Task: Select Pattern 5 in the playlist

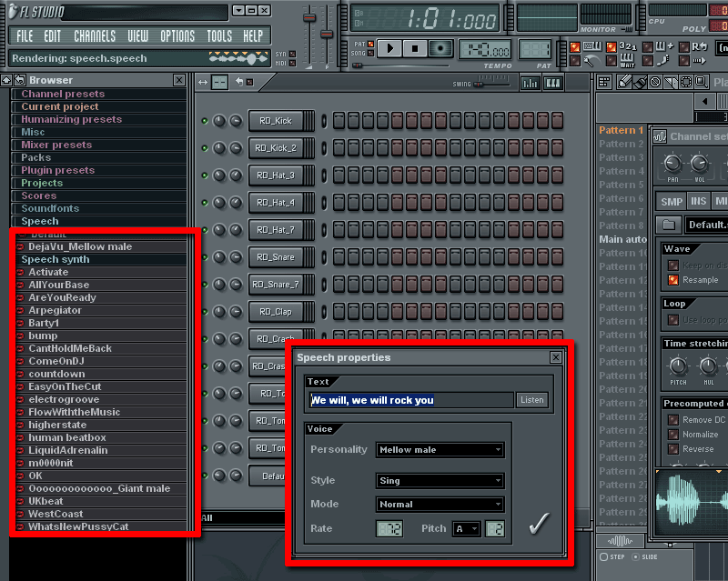Action: pos(622,185)
